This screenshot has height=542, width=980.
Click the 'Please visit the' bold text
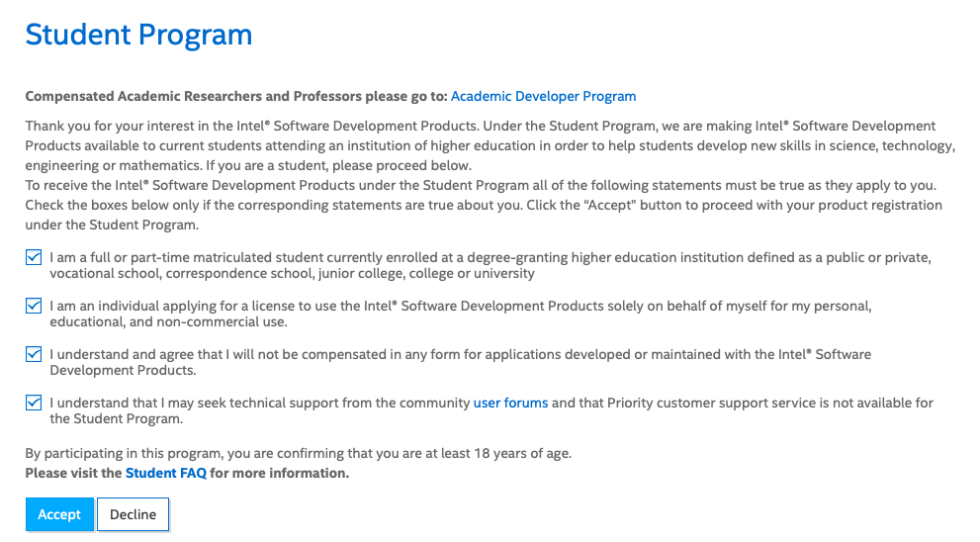point(74,473)
